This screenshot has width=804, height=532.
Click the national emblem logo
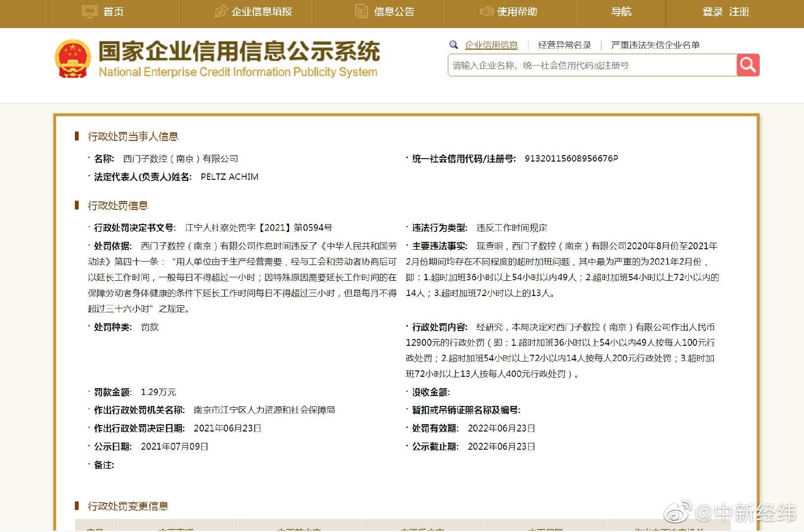pyautogui.click(x=72, y=59)
